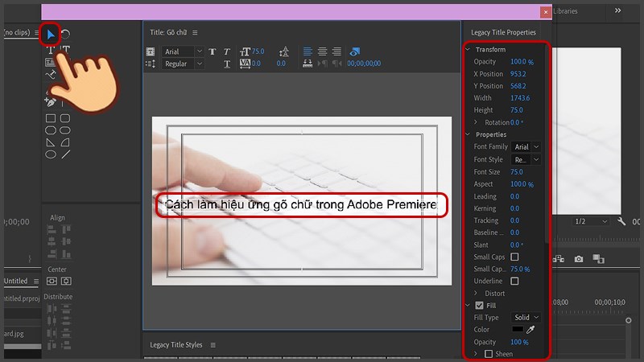
Task: Select the Untitled project tab
Action: 15,281
